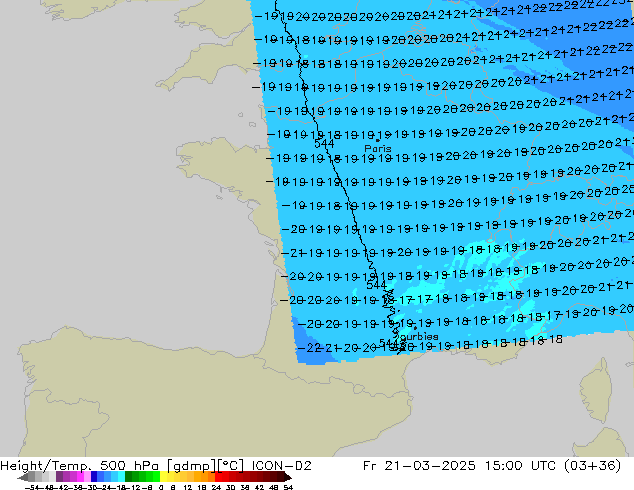The height and width of the screenshot is (490, 634).
Task: Select the dark blue legend swatch at -30
Action: coord(94,476)
